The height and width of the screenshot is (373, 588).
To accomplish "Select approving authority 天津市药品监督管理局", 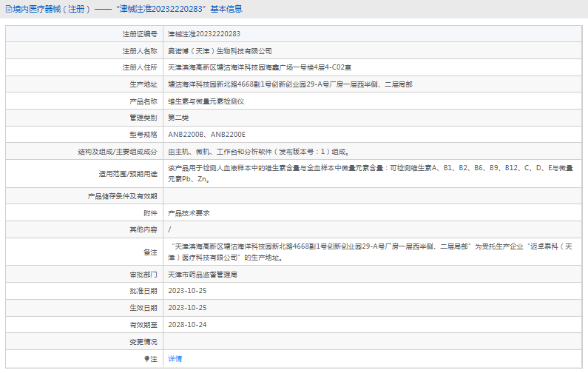I will point(203,275).
